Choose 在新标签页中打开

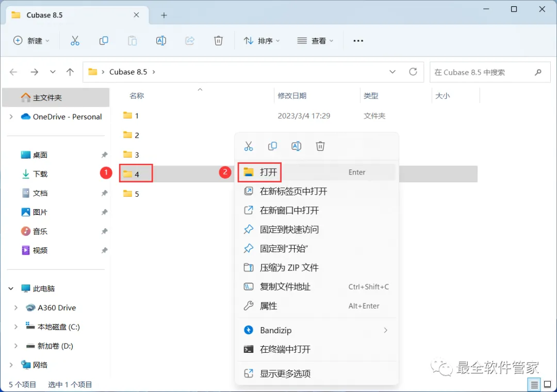tap(316, 192)
